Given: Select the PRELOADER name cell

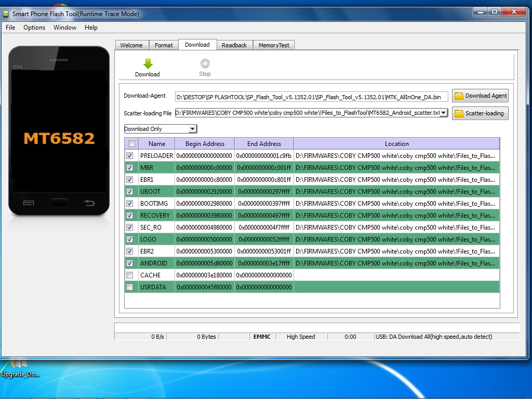Looking at the screenshot, I should pos(156,156).
